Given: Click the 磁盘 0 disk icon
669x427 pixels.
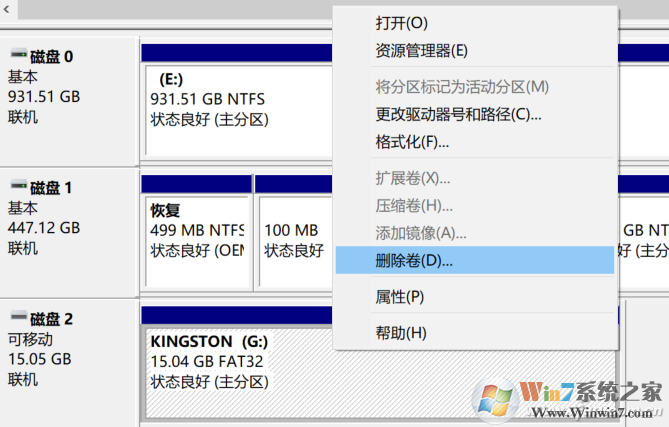Looking at the screenshot, I should 18,56.
